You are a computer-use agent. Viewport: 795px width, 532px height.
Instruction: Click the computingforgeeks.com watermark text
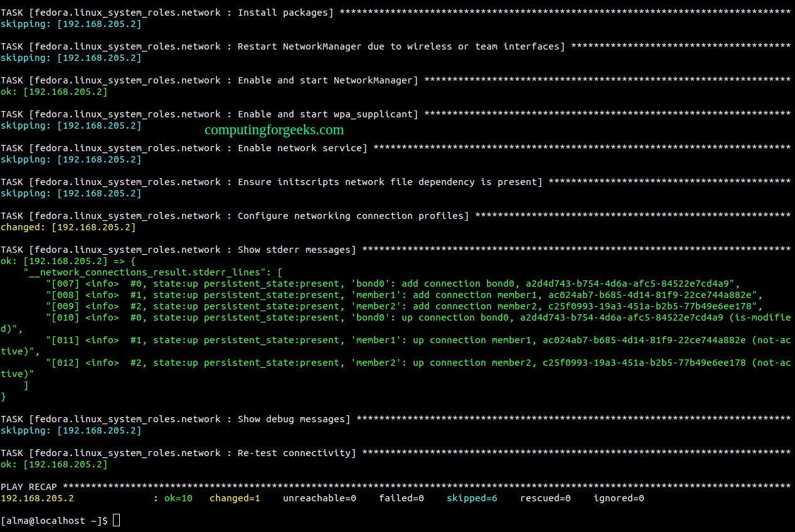pyautogui.click(x=274, y=130)
